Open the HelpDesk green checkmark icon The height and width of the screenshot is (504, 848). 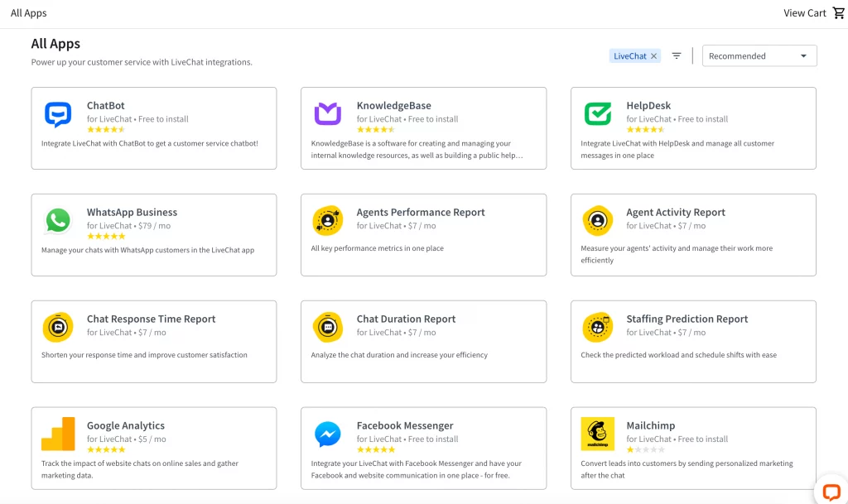pos(598,114)
